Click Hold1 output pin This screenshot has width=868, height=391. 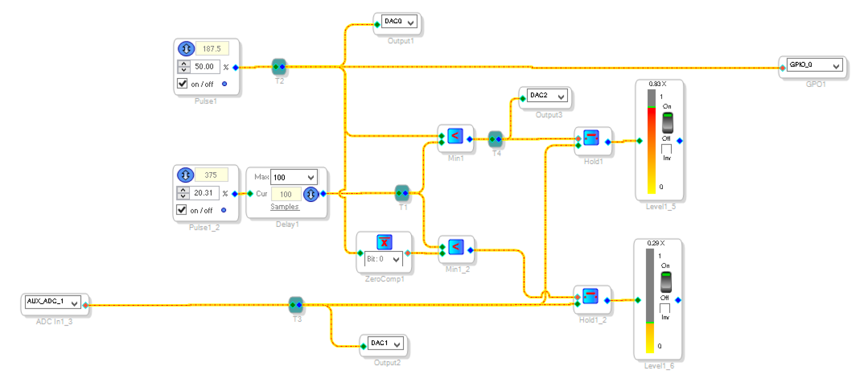pyautogui.click(x=608, y=142)
